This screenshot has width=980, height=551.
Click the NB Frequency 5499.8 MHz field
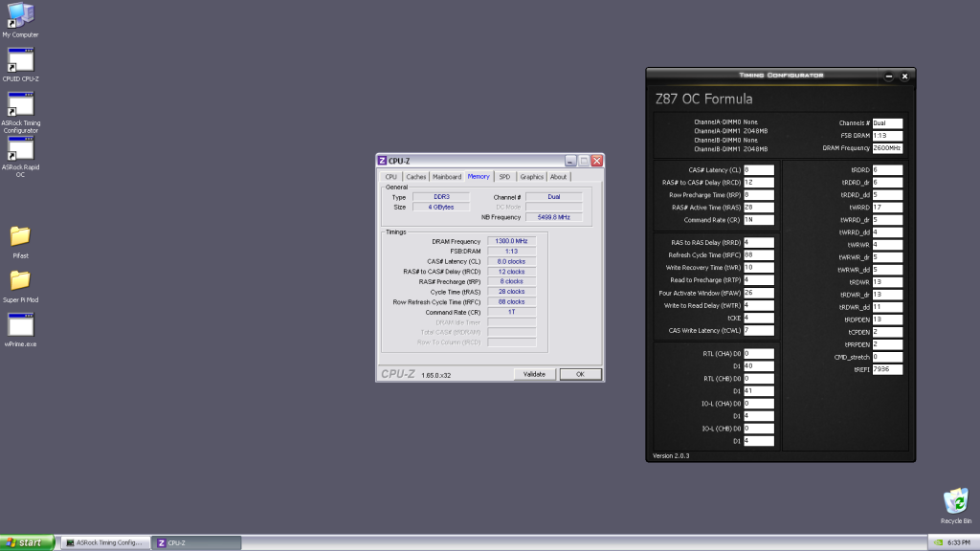(554, 217)
